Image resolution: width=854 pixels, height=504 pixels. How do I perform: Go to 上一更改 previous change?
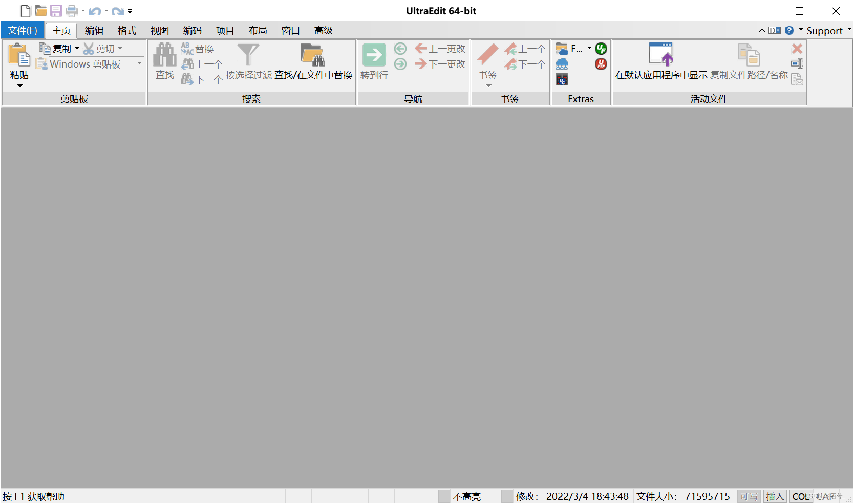[440, 49]
